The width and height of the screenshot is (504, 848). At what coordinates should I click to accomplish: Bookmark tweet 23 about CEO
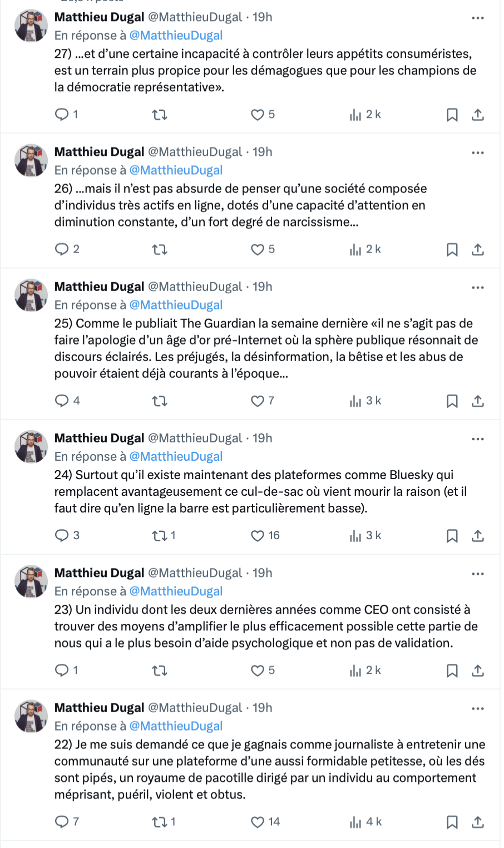(452, 670)
